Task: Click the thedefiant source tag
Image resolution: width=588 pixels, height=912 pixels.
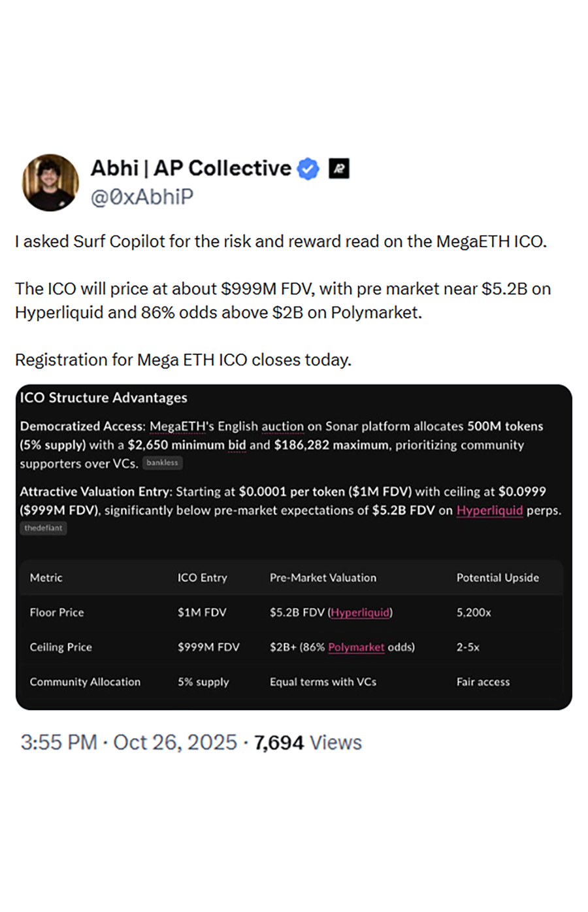Action: click(43, 528)
